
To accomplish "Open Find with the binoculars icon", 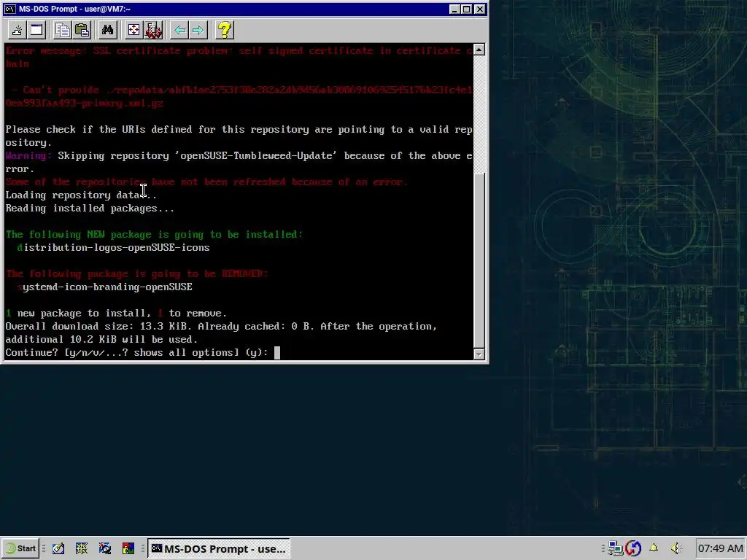I will [x=108, y=31].
